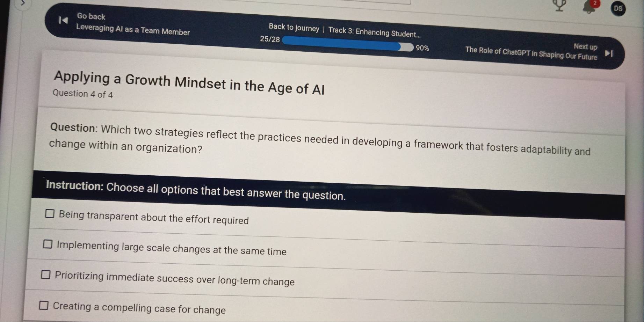Expand the chevron at the top left corner
Image resolution: width=644 pixels, height=322 pixels.
coord(23,4)
